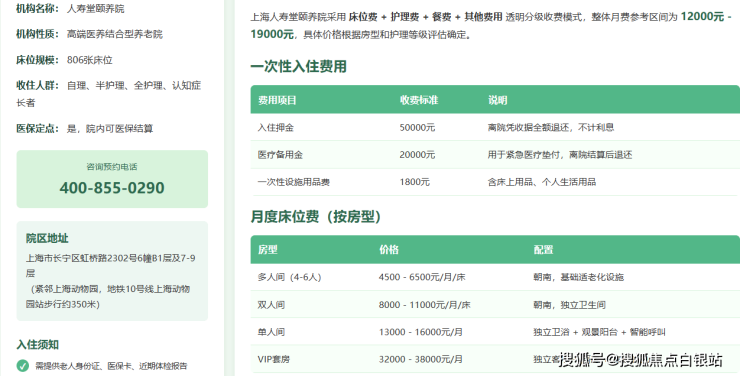
Task: Click the text 离院凭收据全额退还，不计利息
Action: (551, 127)
